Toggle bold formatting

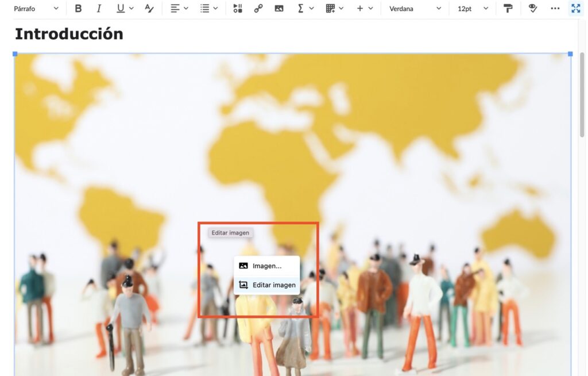78,9
